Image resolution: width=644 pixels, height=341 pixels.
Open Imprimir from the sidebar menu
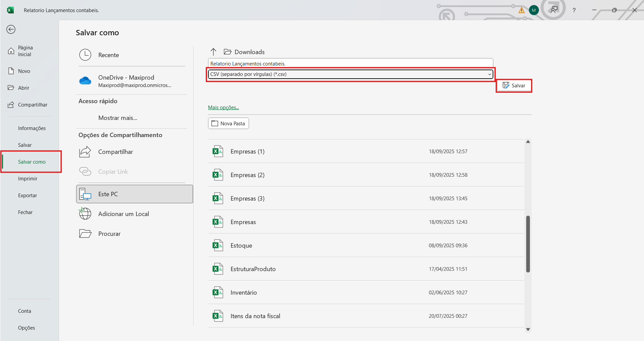[x=28, y=179]
